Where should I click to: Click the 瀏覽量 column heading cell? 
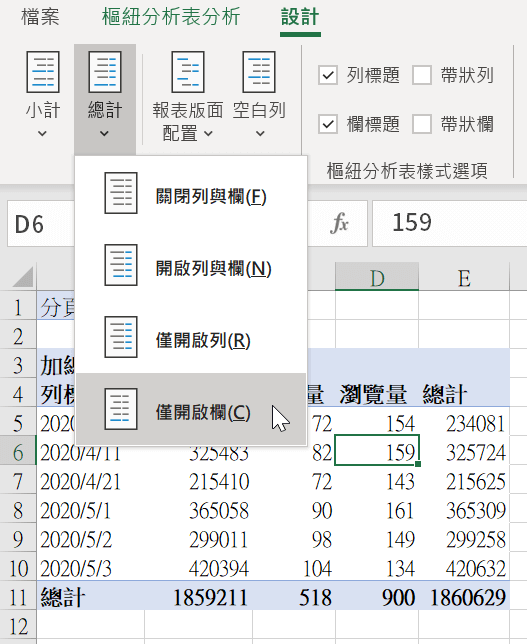[377, 393]
